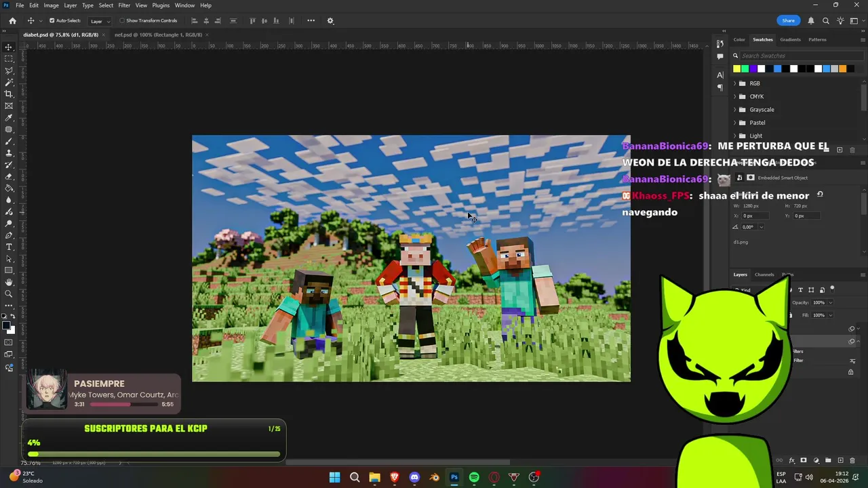
Task: Open the Paragraph panel icon
Action: click(x=720, y=87)
